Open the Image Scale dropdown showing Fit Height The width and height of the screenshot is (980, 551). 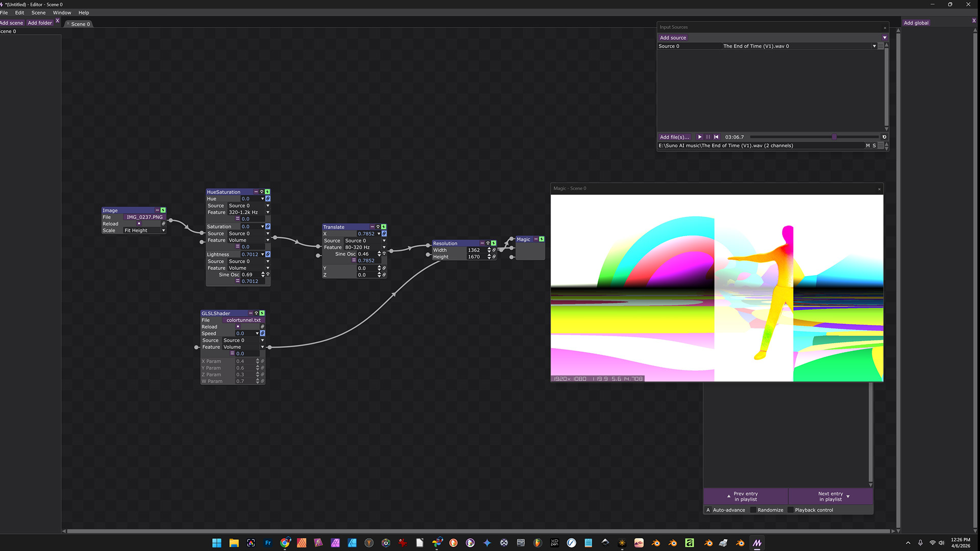click(x=144, y=231)
